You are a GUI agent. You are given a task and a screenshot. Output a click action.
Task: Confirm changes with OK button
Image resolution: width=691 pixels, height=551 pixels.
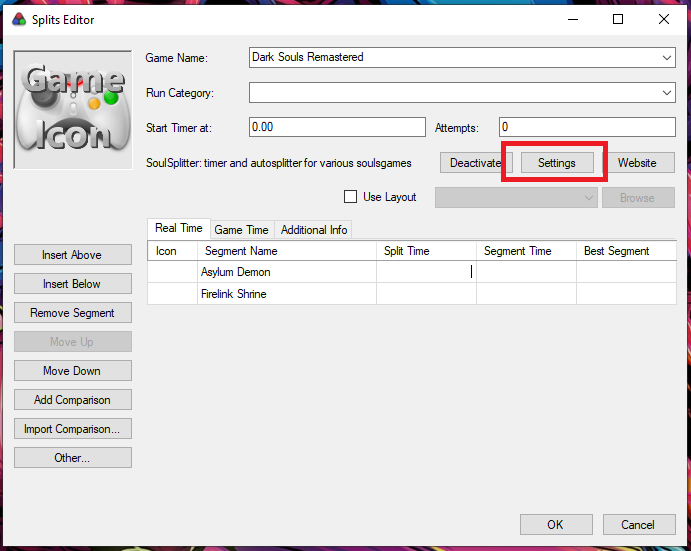pos(555,524)
